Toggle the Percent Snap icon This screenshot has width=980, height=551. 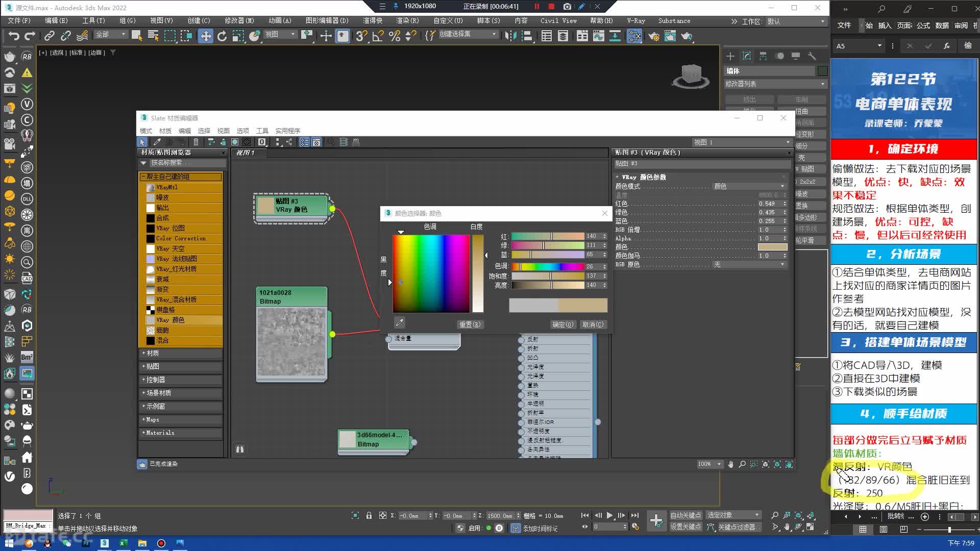[x=395, y=36]
